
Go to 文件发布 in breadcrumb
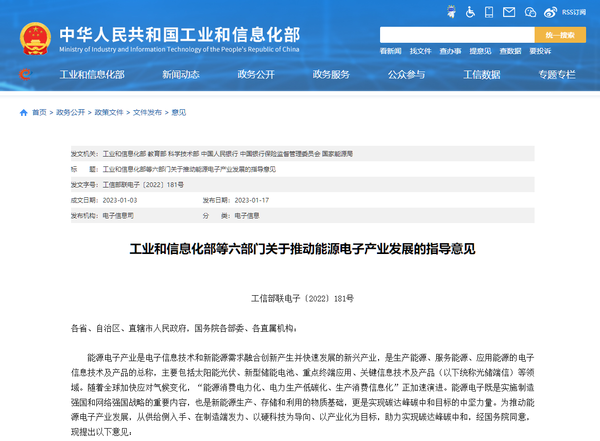pyautogui.click(x=147, y=112)
